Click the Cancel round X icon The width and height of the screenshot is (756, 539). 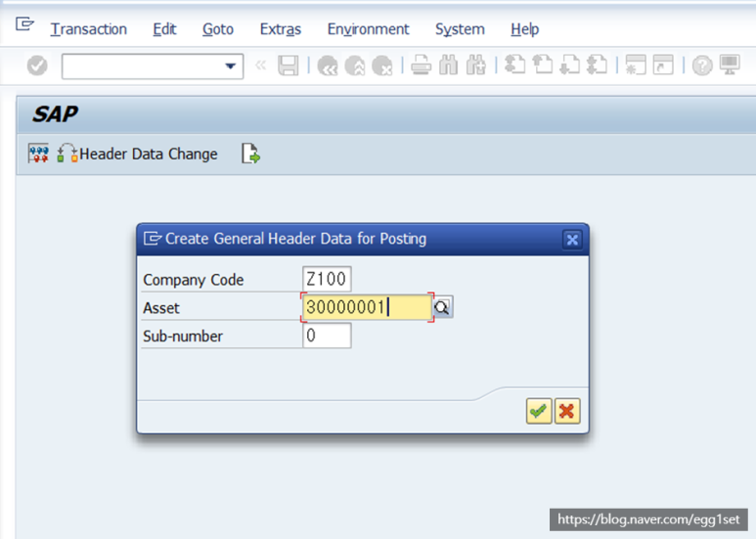[x=382, y=66]
